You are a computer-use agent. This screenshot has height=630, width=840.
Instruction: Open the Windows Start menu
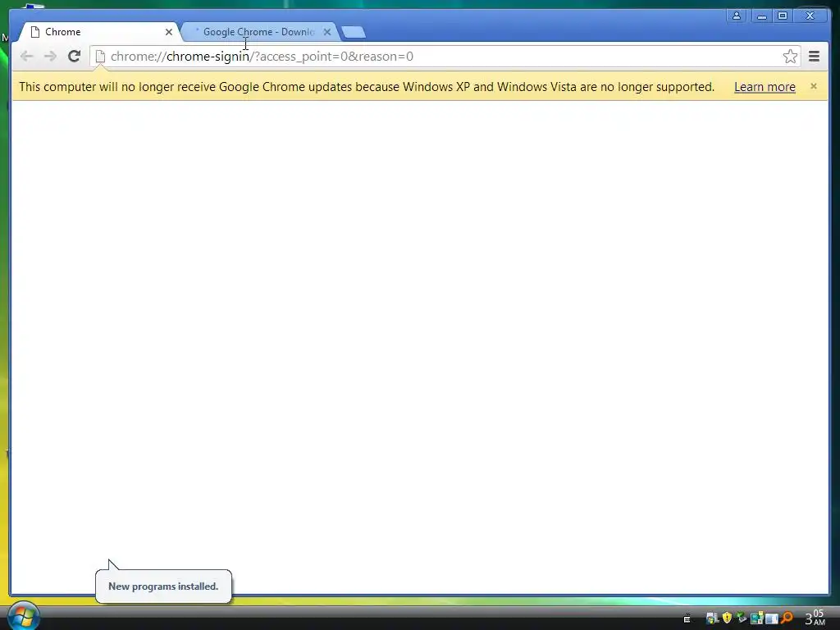click(x=24, y=615)
